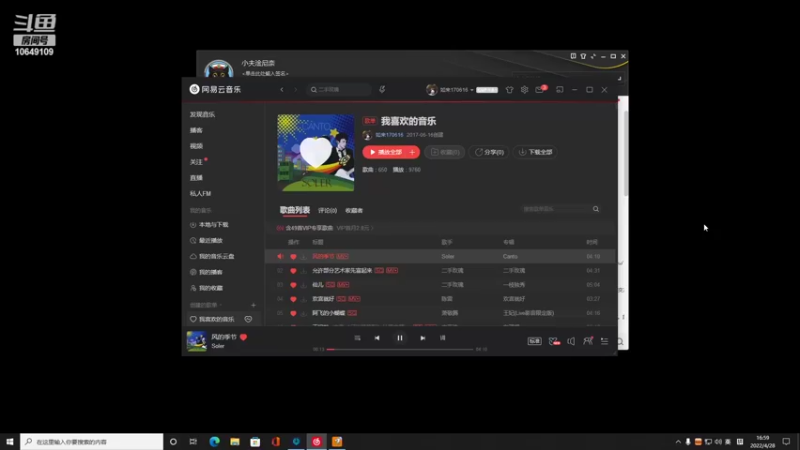Screen dimensions: 800x450
Task: Click the main window vertical scrollbar
Action: tap(626, 153)
